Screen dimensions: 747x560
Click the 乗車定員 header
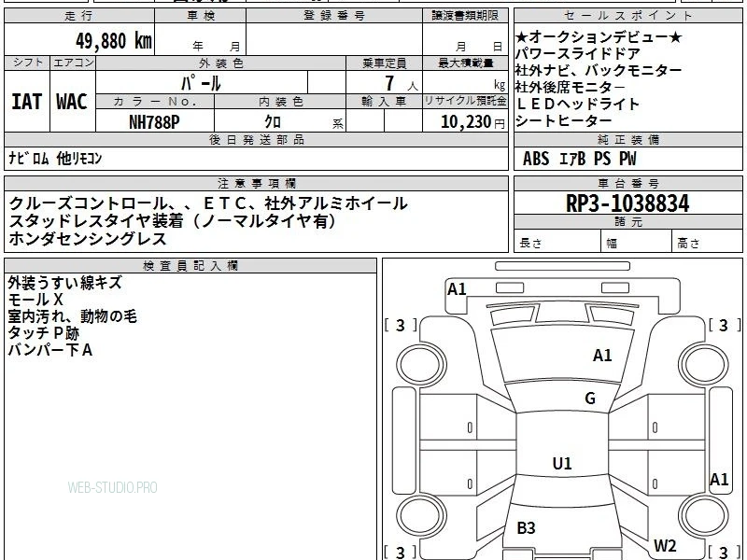(x=384, y=63)
